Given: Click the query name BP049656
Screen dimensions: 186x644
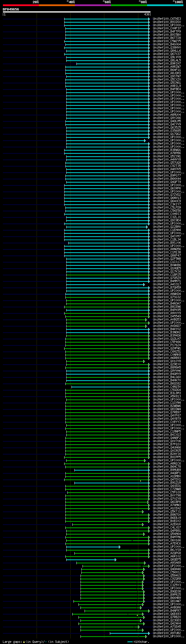Looking at the screenshot, I should (x=11, y=9).
